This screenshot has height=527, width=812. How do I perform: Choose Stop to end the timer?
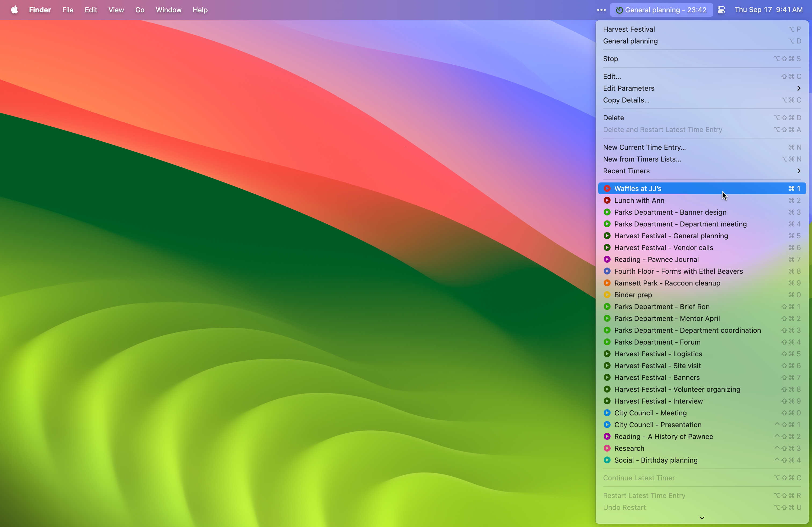coord(702,59)
